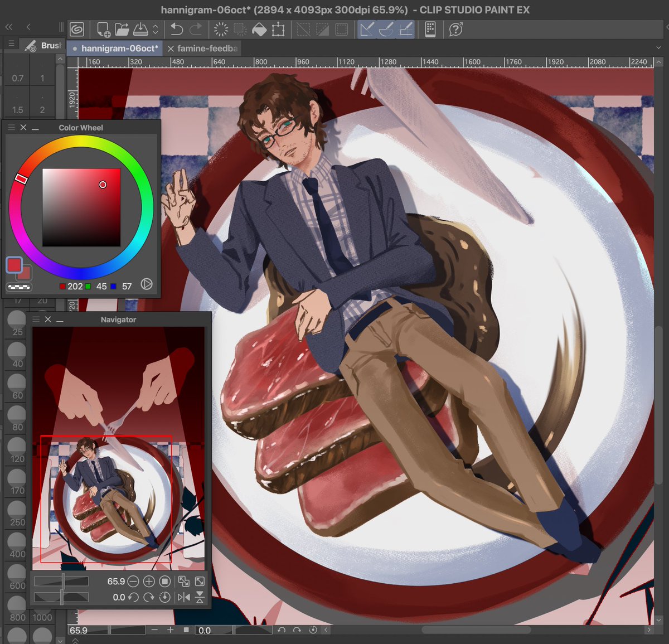
Task: Close the Color Wheel panel
Action: click(23, 127)
